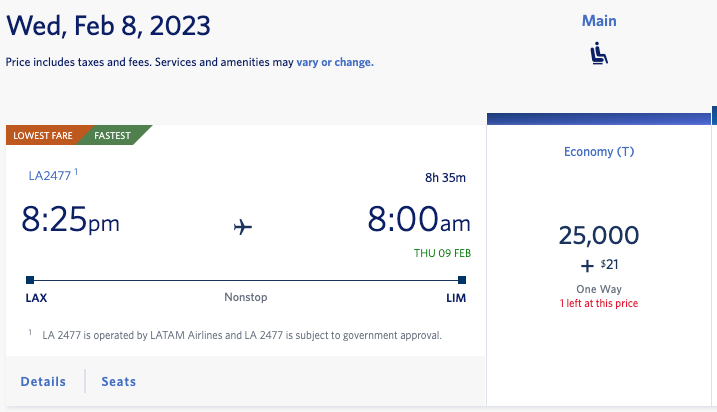717x412 pixels.
Task: Click the Nonstop label on the route
Action: pyautogui.click(x=246, y=297)
